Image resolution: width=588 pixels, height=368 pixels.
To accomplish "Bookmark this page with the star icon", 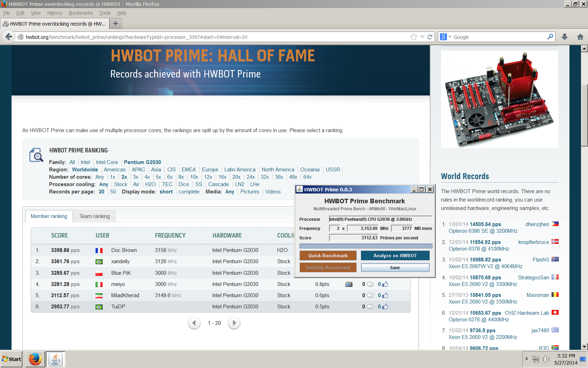I will [414, 37].
